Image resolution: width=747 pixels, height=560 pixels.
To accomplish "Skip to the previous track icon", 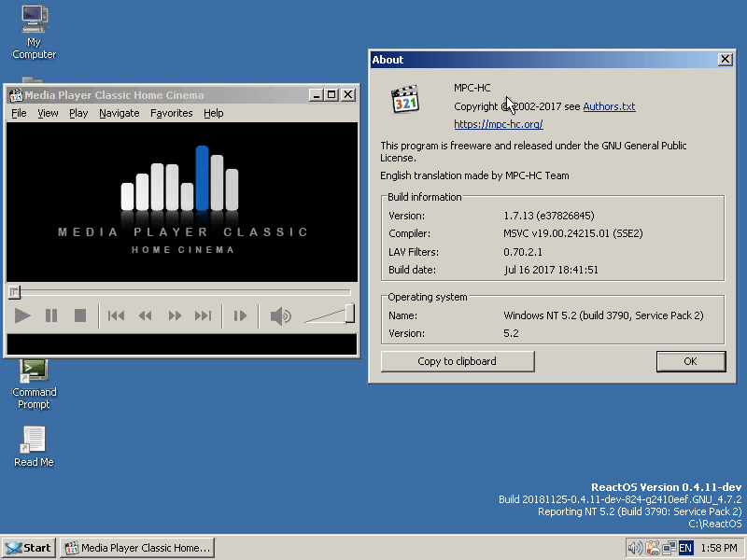I will coord(116,315).
